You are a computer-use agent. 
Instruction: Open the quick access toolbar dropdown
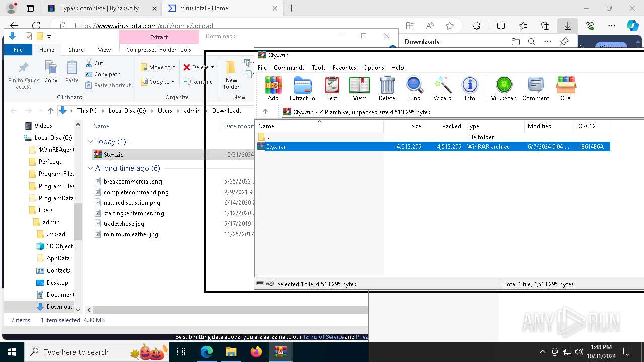[49, 36]
